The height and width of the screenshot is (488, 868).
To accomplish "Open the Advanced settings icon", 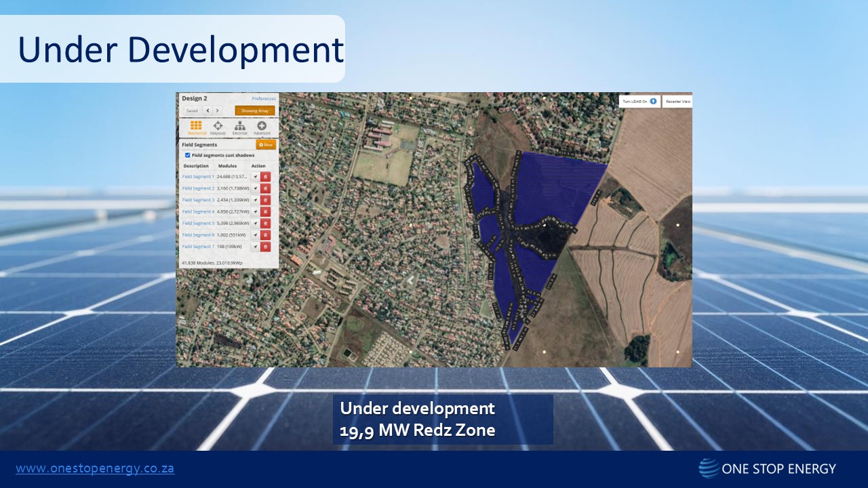I will [262, 127].
